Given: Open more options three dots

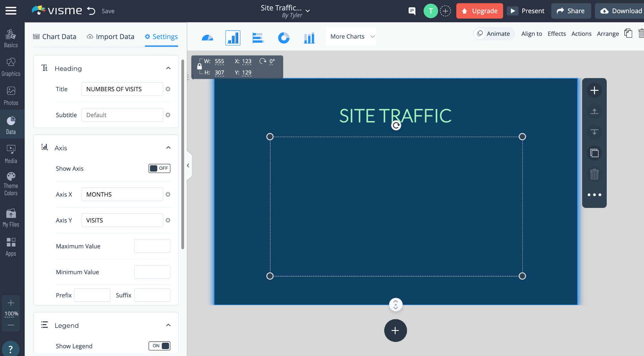Looking at the screenshot, I should pos(594,195).
